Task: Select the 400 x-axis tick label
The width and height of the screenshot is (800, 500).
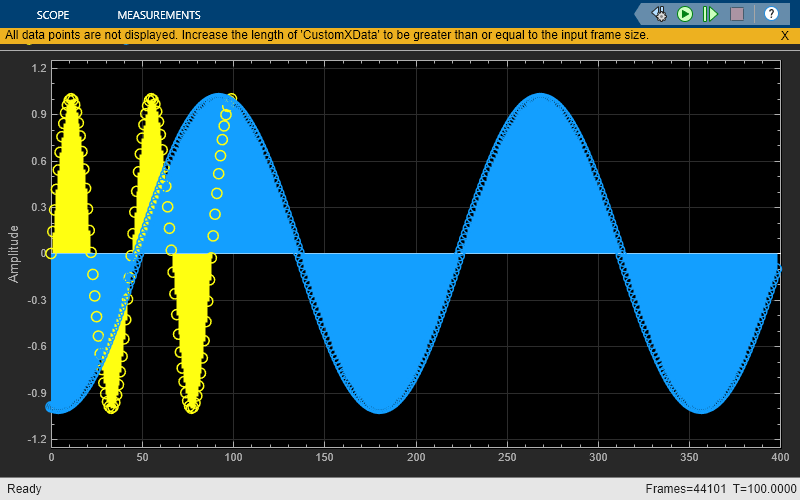Action: pyautogui.click(x=780, y=457)
